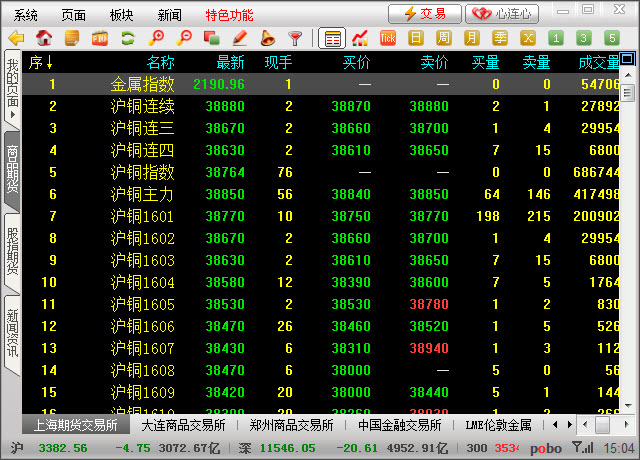Open the Tick chart icon
The height and width of the screenshot is (460, 640).
388,39
